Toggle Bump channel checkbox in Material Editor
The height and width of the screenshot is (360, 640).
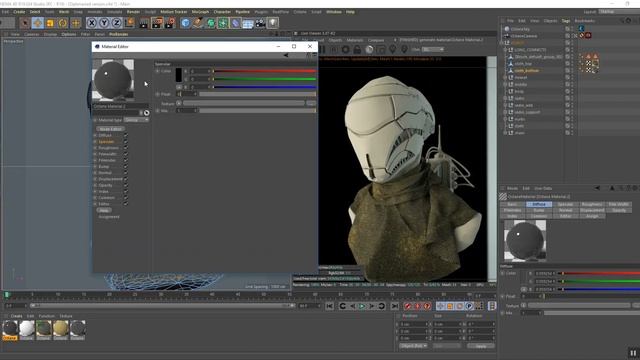[x=126, y=167]
